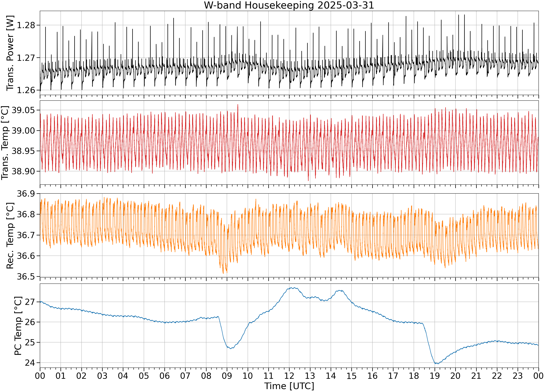Click the Trans. Power [W] axis label
Screen dimensions: 545x392
tap(10, 53)
